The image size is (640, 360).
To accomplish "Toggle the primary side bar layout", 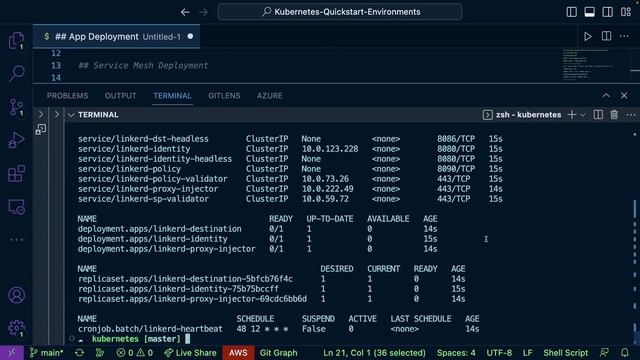I will coord(571,12).
